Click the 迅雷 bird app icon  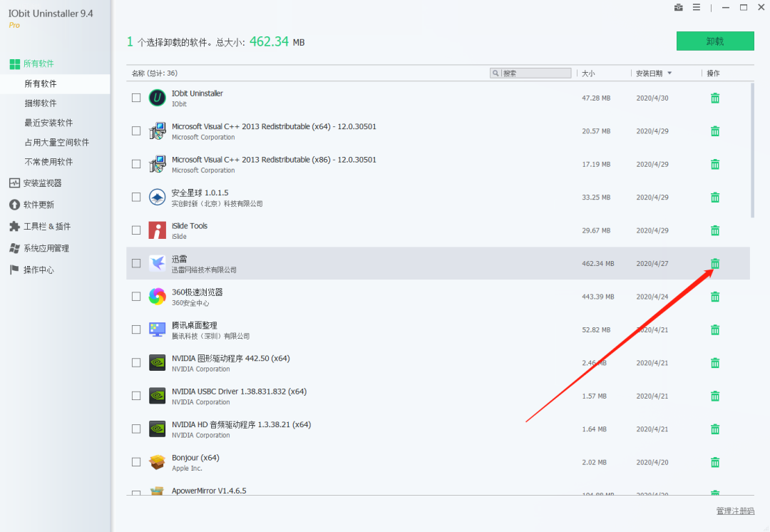tap(157, 263)
